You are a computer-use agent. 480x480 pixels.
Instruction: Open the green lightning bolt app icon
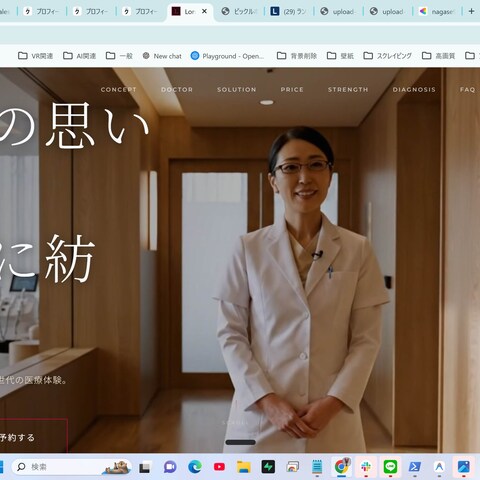268,467
